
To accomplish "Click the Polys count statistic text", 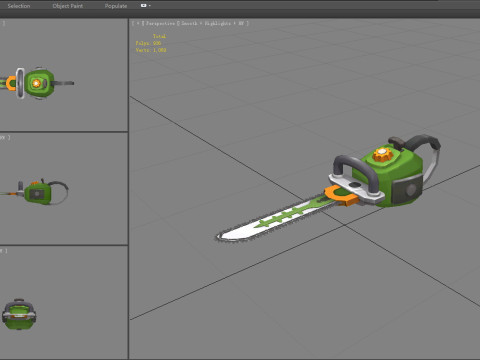I will 148,43.
